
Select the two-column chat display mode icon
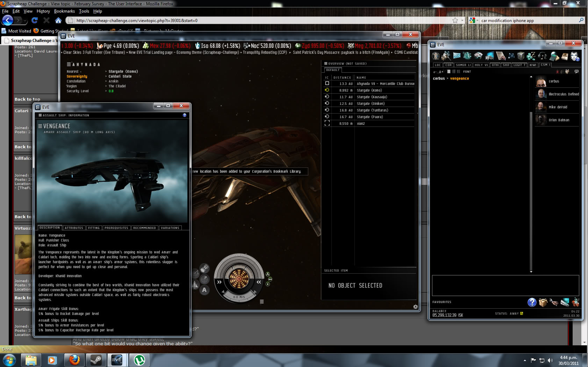pos(459,72)
